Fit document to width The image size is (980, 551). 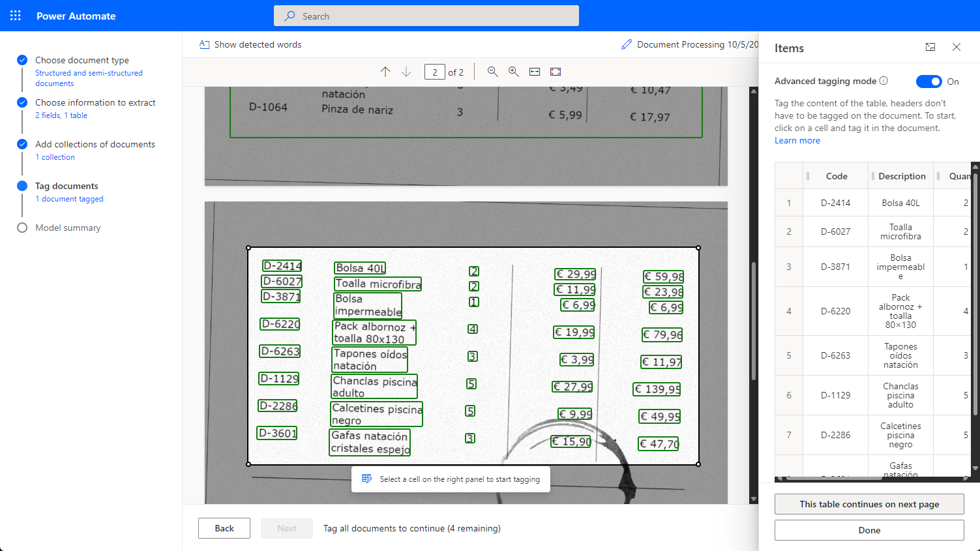(535, 72)
